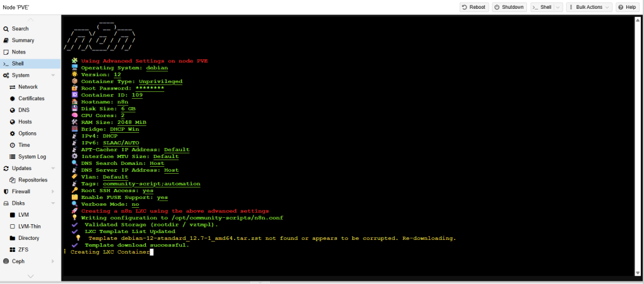Select the Repositories menu entry
This screenshot has height=284, width=644.
coord(31,180)
